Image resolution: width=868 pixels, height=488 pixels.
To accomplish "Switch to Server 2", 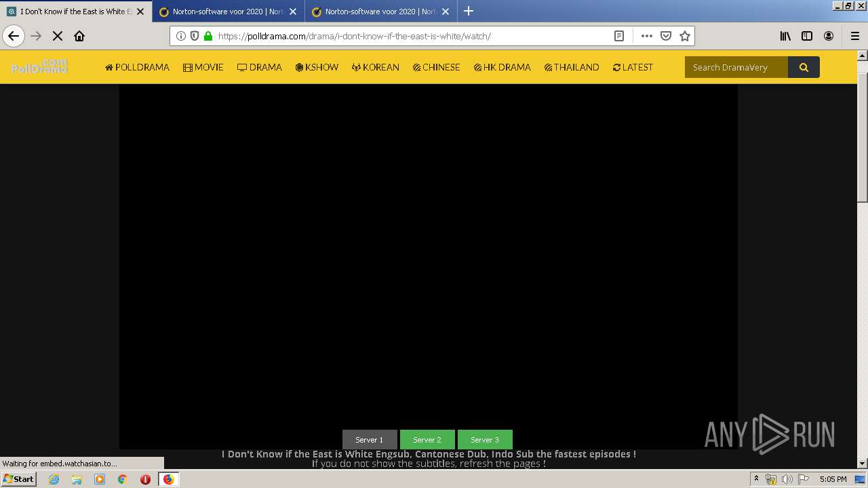I will [427, 439].
